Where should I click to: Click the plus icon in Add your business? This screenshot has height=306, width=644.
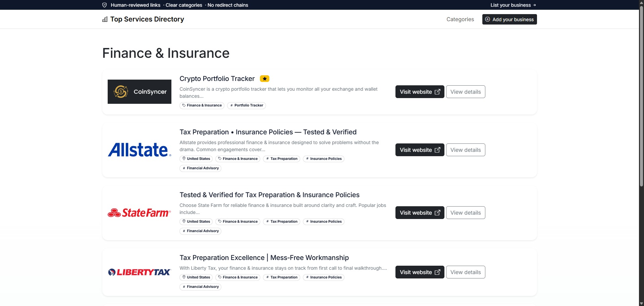coord(488,19)
